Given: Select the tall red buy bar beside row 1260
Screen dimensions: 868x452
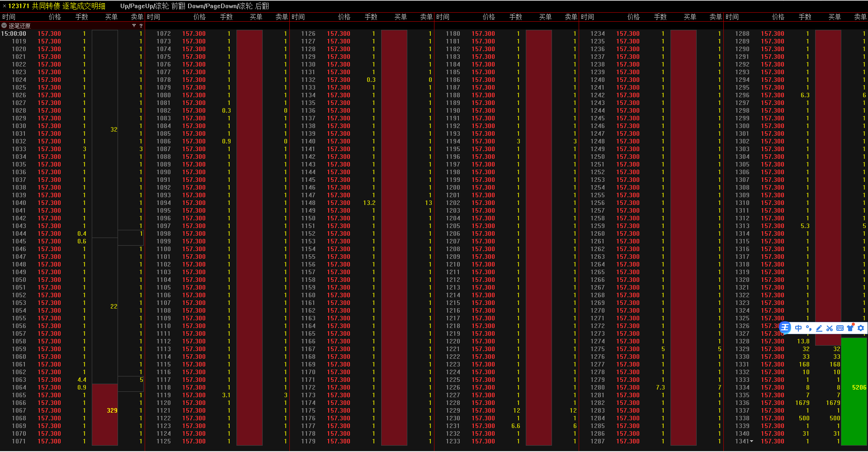Looking at the screenshot, I should tap(684, 238).
